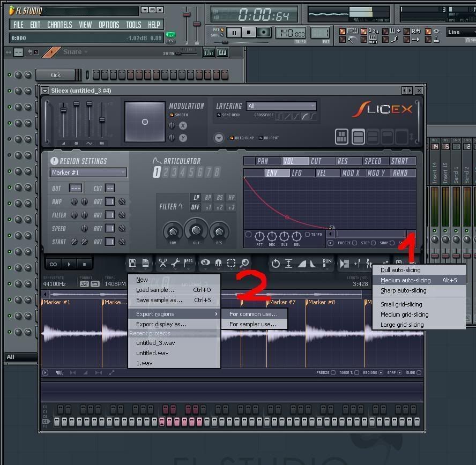Expand the Export regions submenu

pyautogui.click(x=174, y=314)
